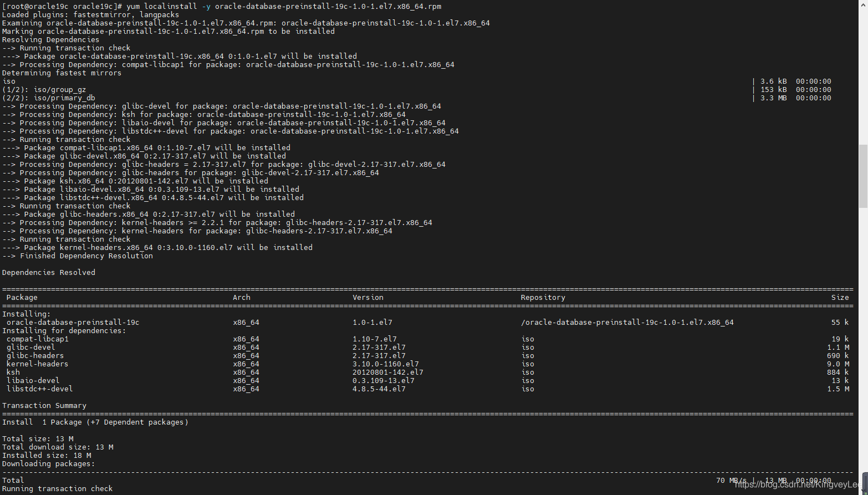Click the 'kernel-headers' package name in table
Image resolution: width=868 pixels, height=495 pixels.
[37, 364]
